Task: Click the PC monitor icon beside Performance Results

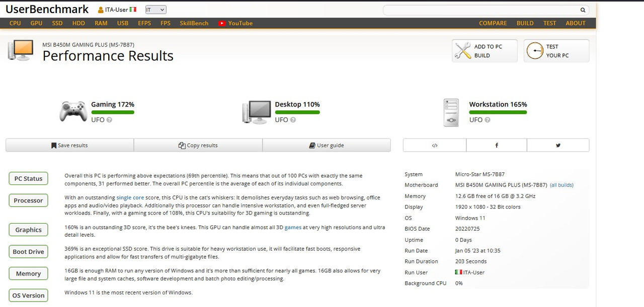Action: pyautogui.click(x=21, y=51)
